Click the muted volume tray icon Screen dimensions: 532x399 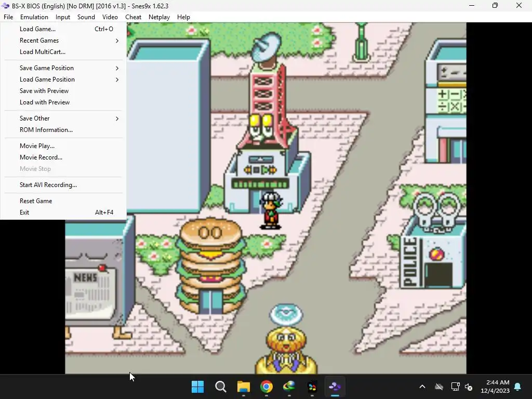pos(469,387)
